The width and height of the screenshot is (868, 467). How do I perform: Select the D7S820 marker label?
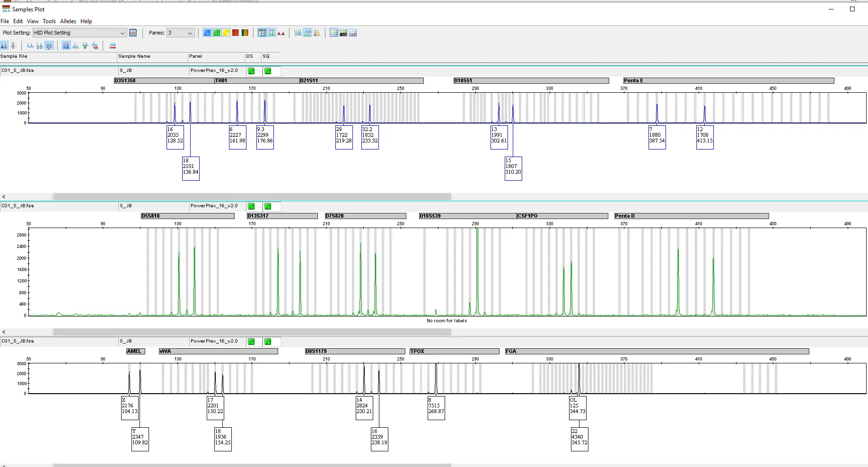pos(365,216)
